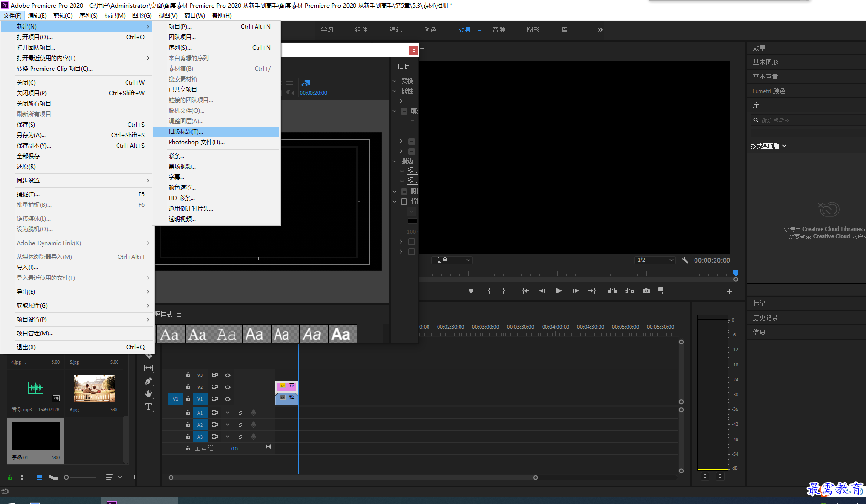Open the 适合 zoom level dropdown
The image size is (866, 504).
tap(452, 260)
